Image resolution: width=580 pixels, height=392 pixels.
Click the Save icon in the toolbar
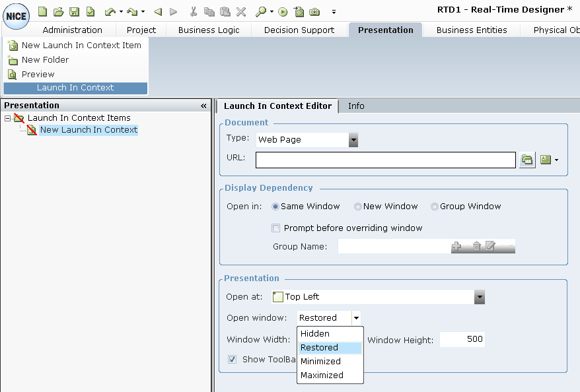(x=74, y=11)
